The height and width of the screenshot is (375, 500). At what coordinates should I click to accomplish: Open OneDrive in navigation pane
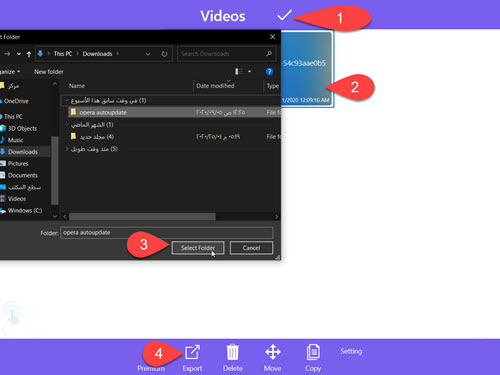point(16,101)
